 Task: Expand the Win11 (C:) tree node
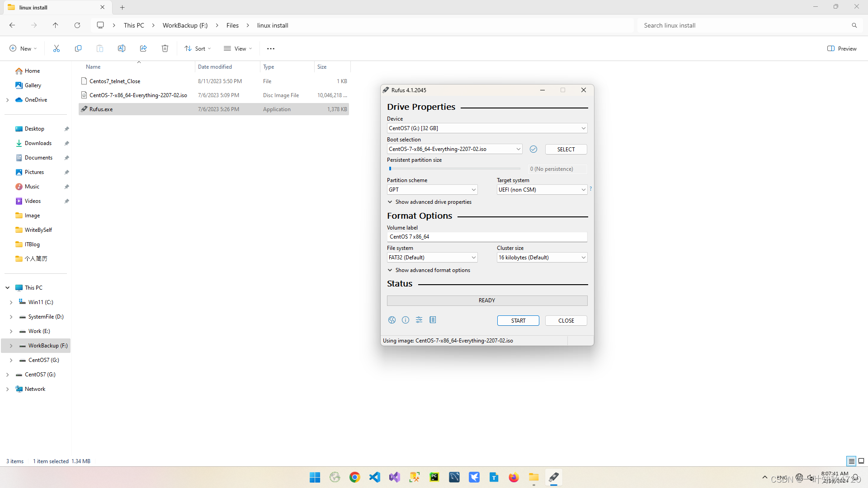pyautogui.click(x=11, y=302)
